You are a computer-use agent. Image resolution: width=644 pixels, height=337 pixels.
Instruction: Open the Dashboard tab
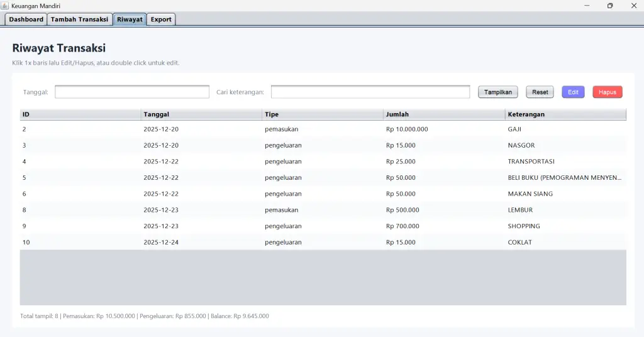[26, 19]
